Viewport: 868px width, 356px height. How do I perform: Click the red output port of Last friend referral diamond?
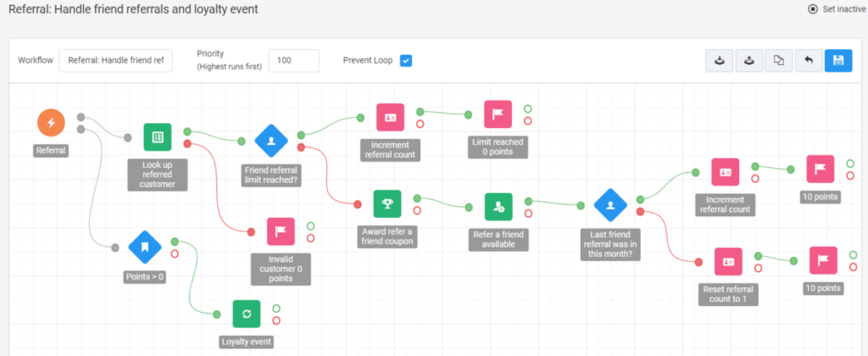641,212
